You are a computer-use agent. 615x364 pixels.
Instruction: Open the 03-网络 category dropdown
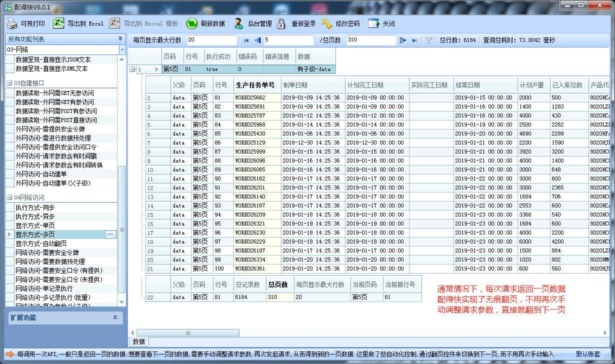pyautogui.click(x=122, y=50)
